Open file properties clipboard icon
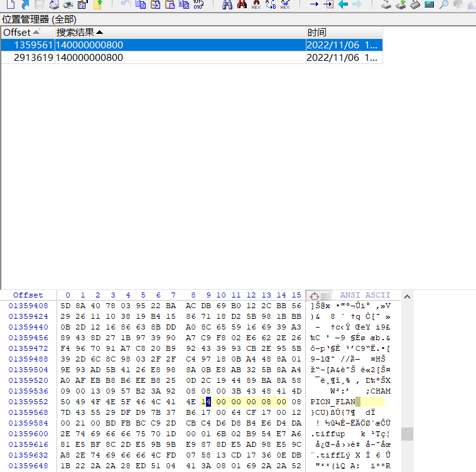Screen dimensions: 476x472 82,4
